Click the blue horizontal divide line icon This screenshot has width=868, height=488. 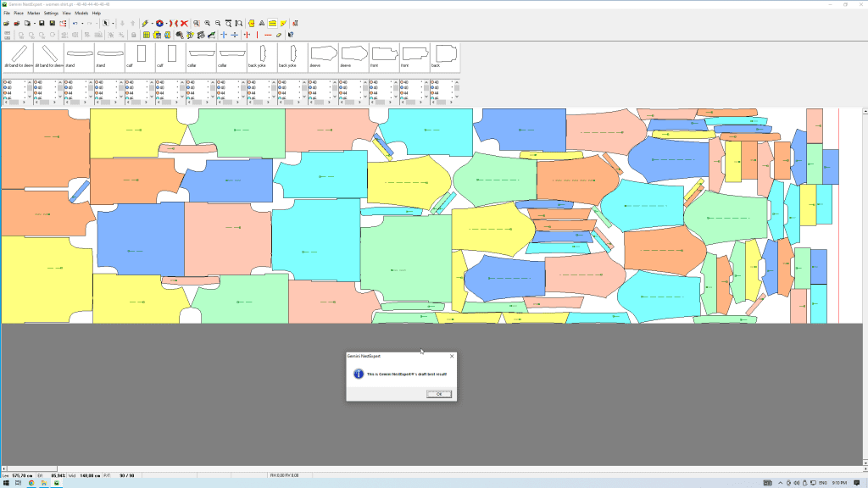235,35
